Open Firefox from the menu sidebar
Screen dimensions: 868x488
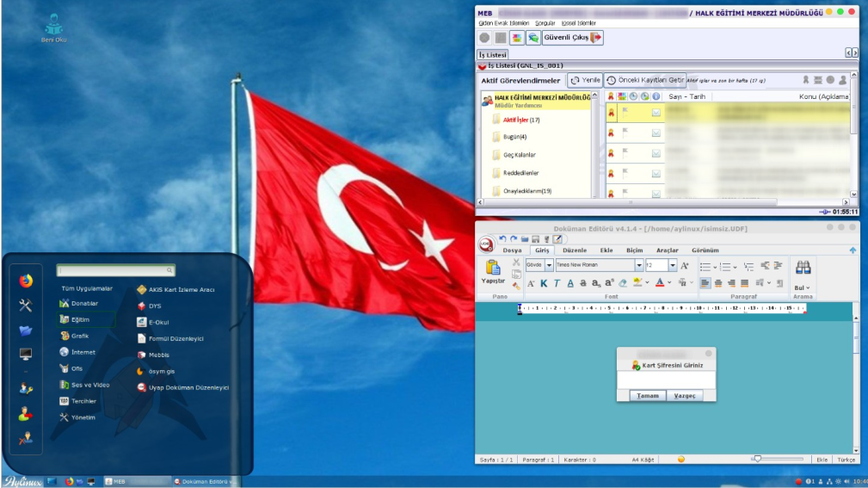(26, 281)
